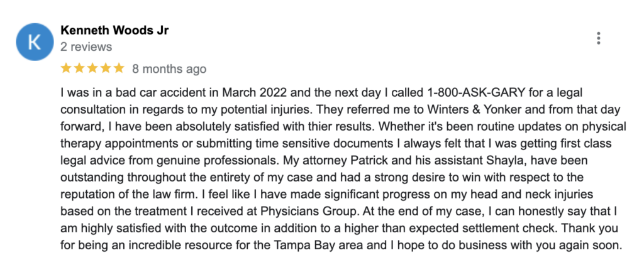This screenshot has width=644, height=260.
Task: Click the fifth rating star
Action: [x=119, y=68]
